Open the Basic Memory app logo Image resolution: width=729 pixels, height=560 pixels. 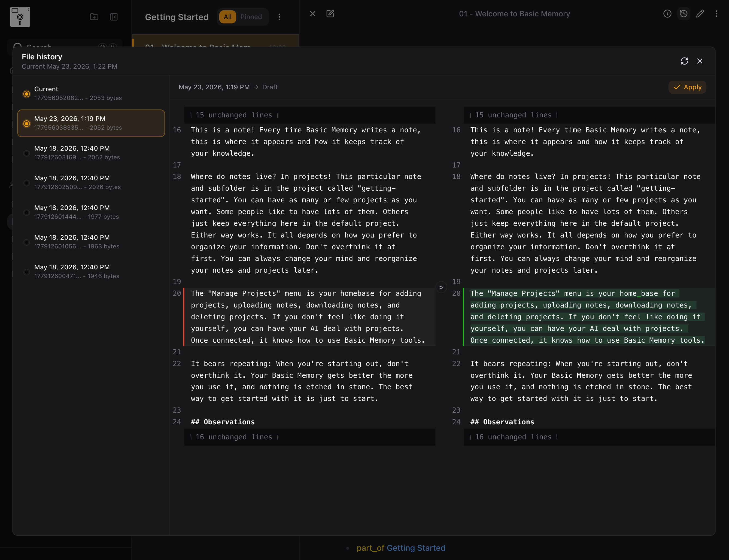point(20,17)
